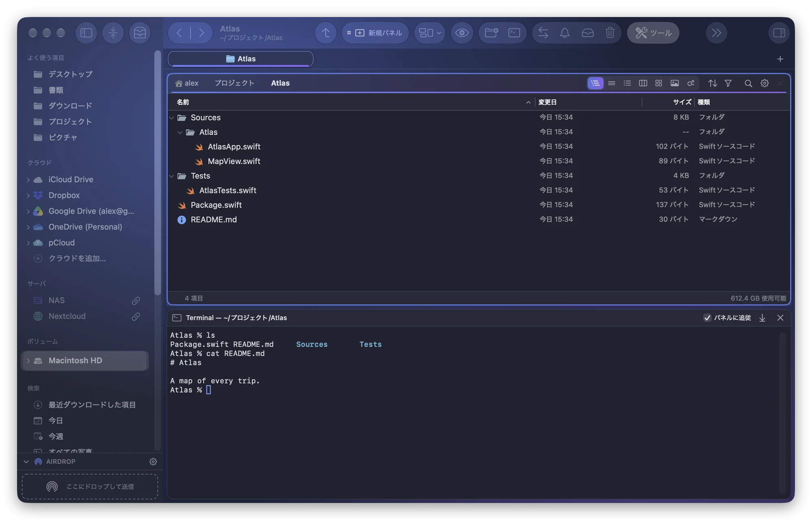
Task: Toggle the right inspector panel icon
Action: tap(779, 33)
